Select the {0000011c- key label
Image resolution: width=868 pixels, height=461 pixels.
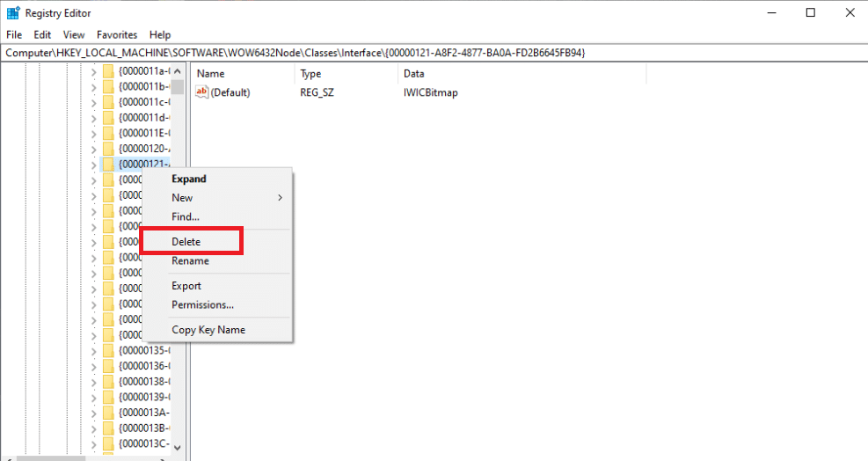point(144,102)
